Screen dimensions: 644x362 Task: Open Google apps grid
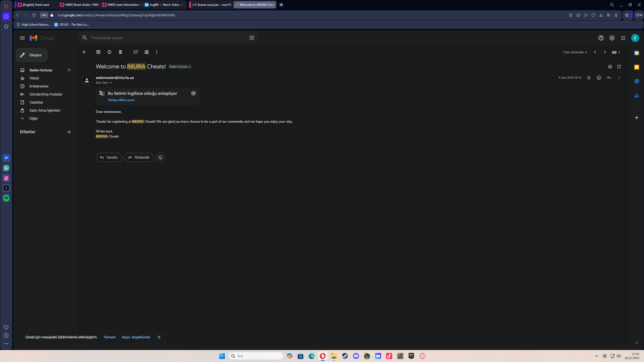(623, 38)
